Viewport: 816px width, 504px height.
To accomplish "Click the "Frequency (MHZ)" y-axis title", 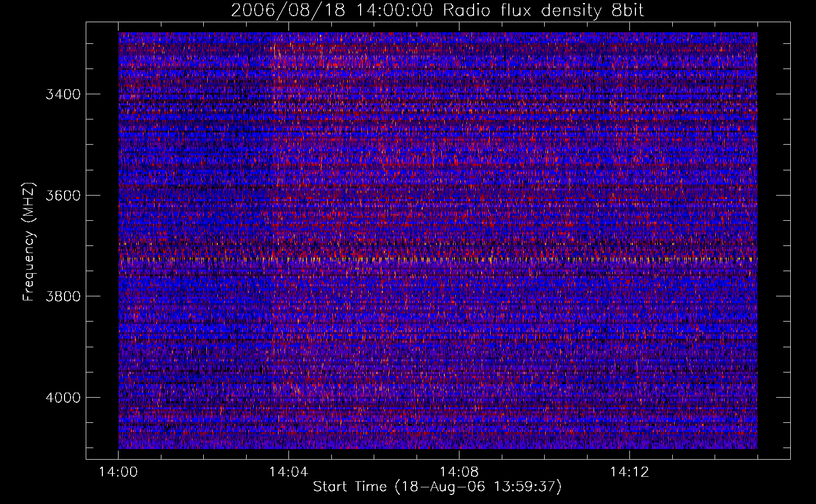I will point(29,242).
